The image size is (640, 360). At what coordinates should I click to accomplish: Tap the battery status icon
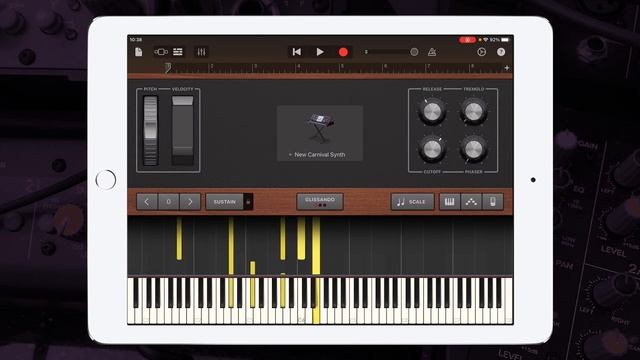click(x=505, y=40)
